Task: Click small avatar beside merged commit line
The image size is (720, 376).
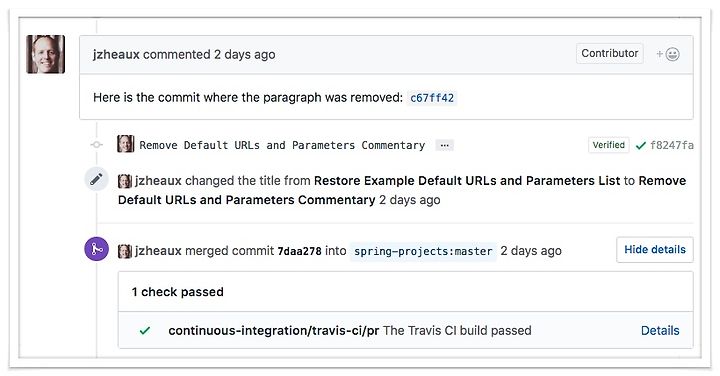Action: [125, 251]
